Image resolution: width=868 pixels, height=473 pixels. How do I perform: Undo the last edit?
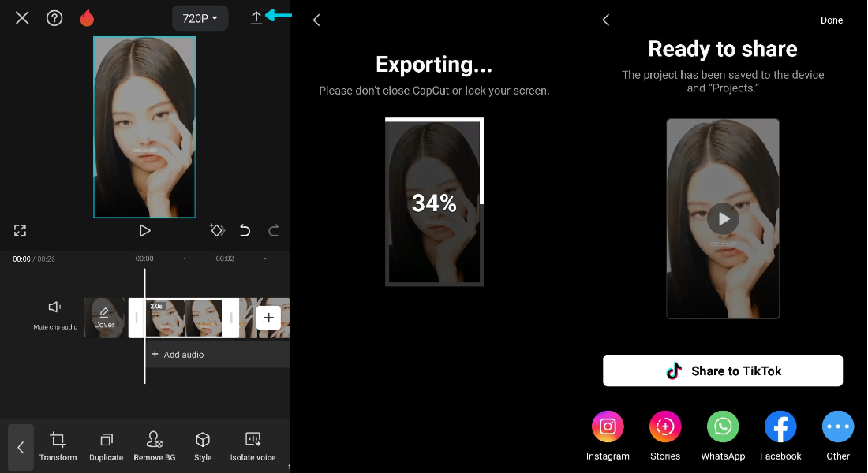[x=245, y=230]
